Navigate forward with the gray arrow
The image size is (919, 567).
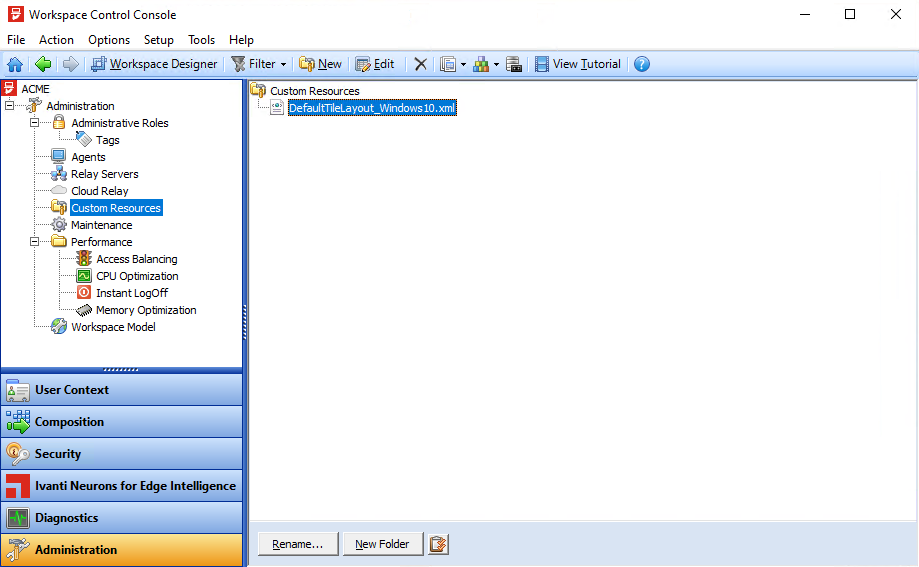[x=70, y=64]
